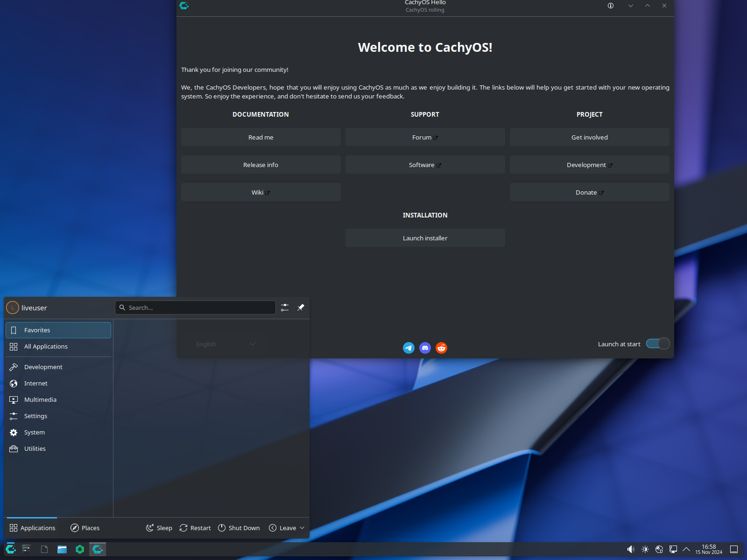Viewport: 747px width, 560px height.
Task: Open the Read me button
Action: [x=261, y=137]
